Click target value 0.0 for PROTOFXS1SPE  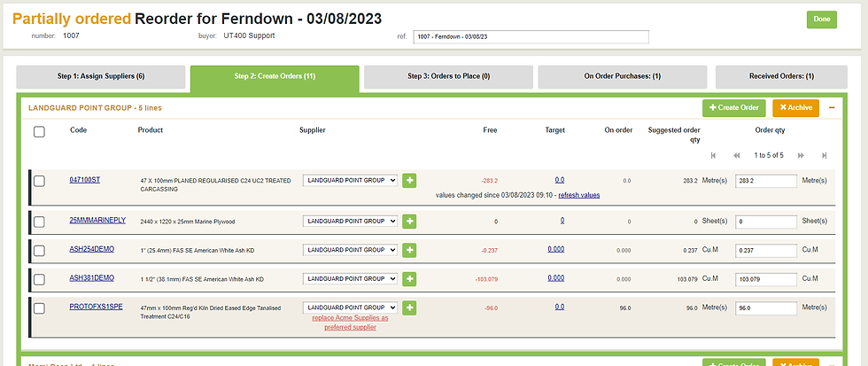click(560, 307)
